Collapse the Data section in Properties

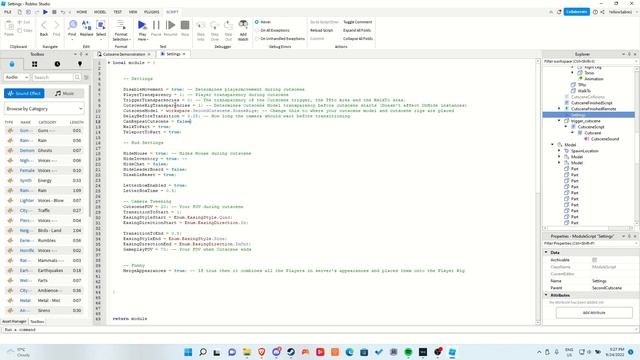point(546,253)
